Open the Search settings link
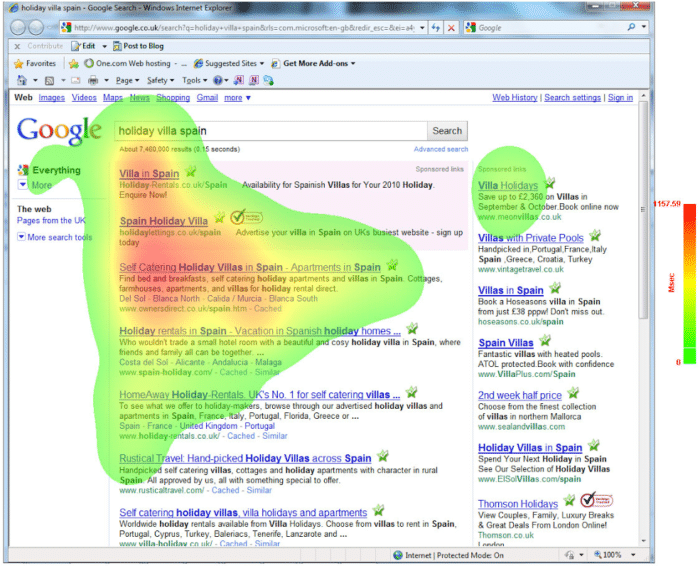The width and height of the screenshot is (700, 566). coord(572,97)
